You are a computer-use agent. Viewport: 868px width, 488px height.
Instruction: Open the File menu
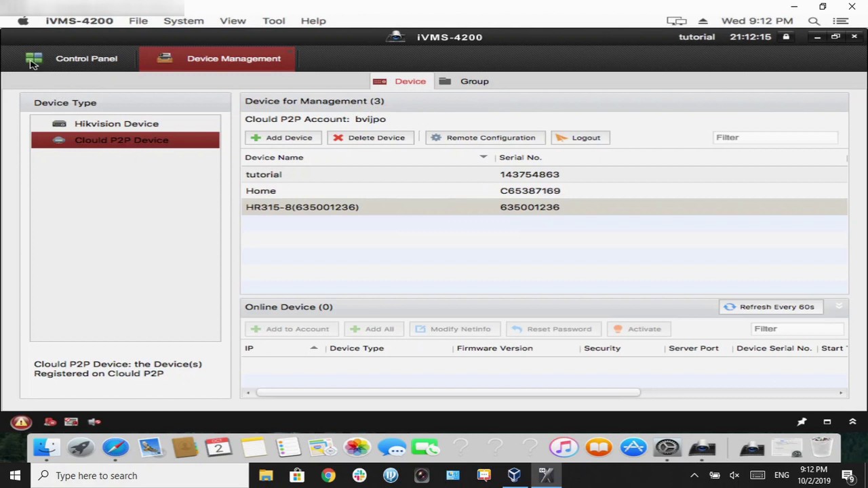click(138, 21)
